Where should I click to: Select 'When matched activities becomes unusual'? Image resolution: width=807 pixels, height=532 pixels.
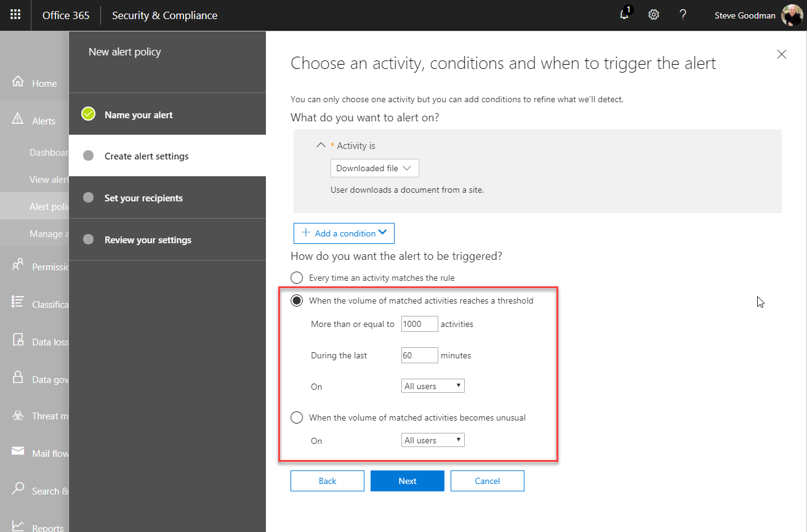pos(297,417)
